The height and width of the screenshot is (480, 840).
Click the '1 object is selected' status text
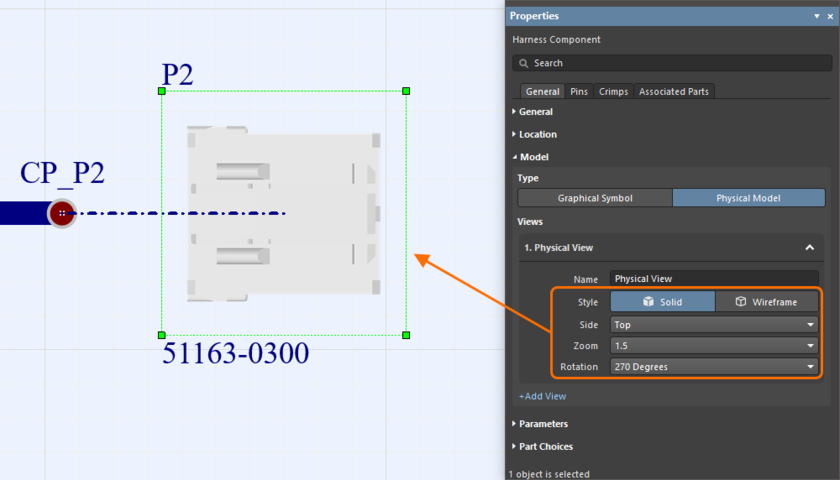click(549, 474)
